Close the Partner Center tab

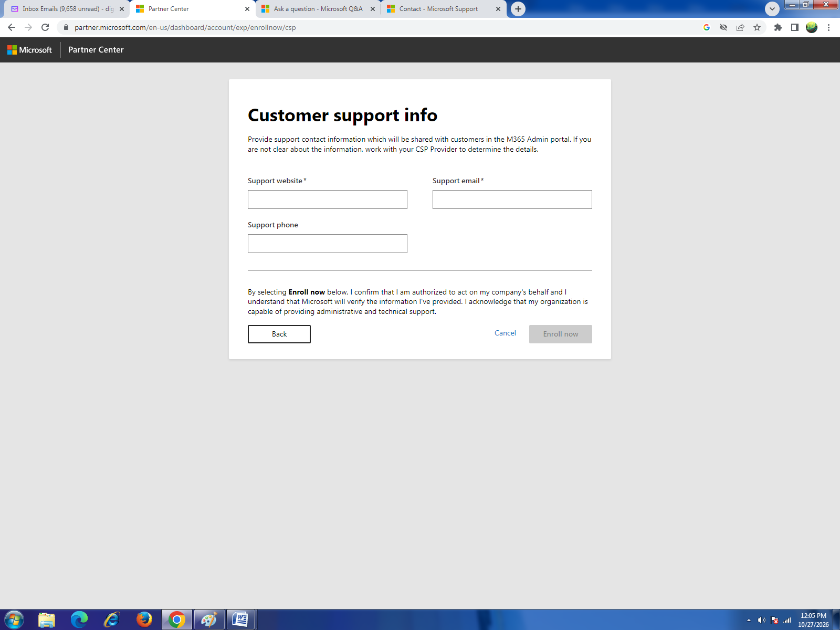tap(247, 9)
